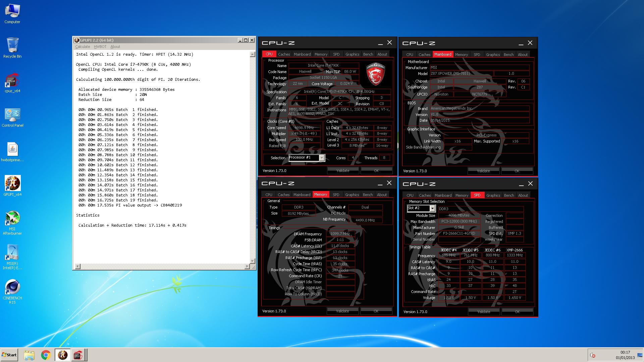Open Graphics tab in CPU window
This screenshot has width=644, height=362.
point(352,54)
